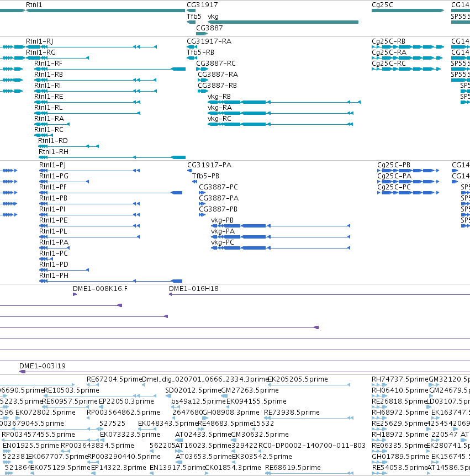Select the Cg25C gene bar
Screen dimensions: 470x476
(408, 10)
